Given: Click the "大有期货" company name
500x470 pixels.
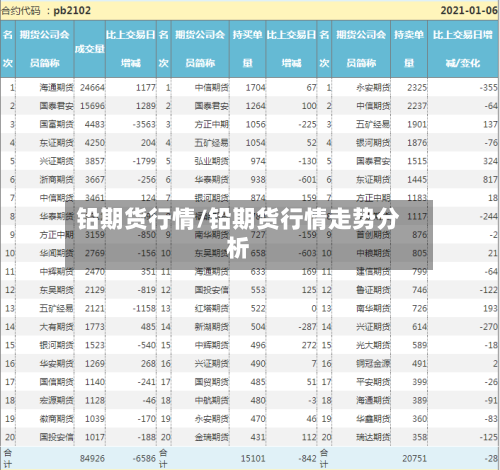Looking at the screenshot, I should click(56, 327).
